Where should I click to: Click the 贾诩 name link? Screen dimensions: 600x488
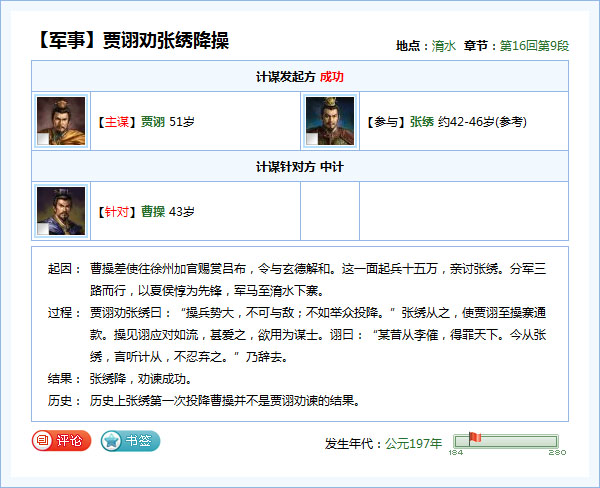pyautogui.click(x=153, y=122)
